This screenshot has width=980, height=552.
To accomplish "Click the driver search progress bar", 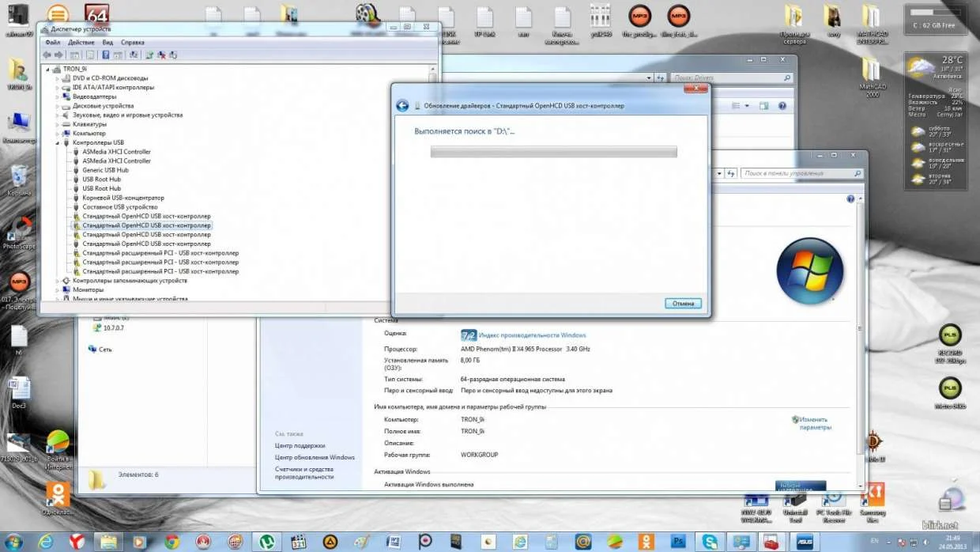I will click(553, 152).
